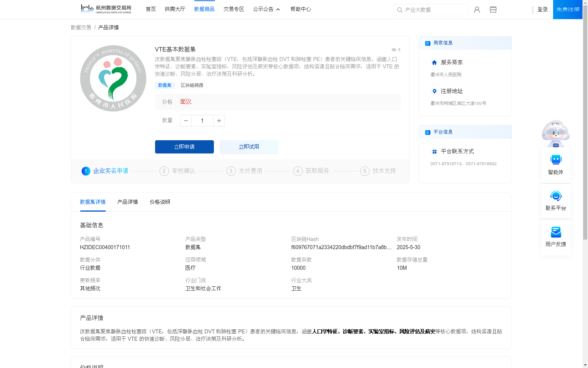Select the 数据集详情 tab
Image resolution: width=588 pixels, height=368 pixels.
93,202
